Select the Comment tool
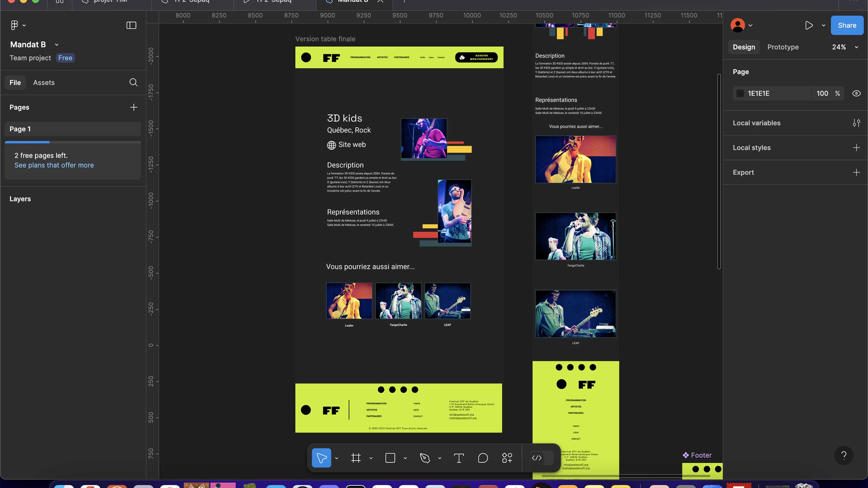868x488 pixels. coord(483,458)
